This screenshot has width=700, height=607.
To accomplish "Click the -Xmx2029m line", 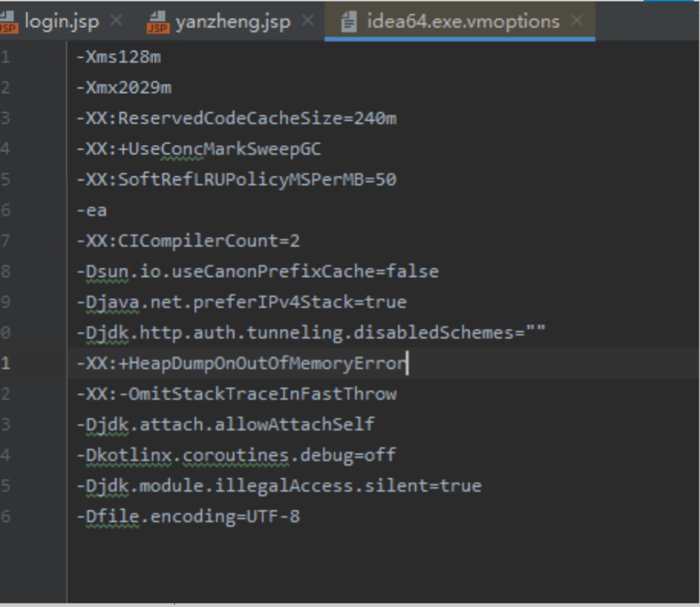I will coord(124,88).
